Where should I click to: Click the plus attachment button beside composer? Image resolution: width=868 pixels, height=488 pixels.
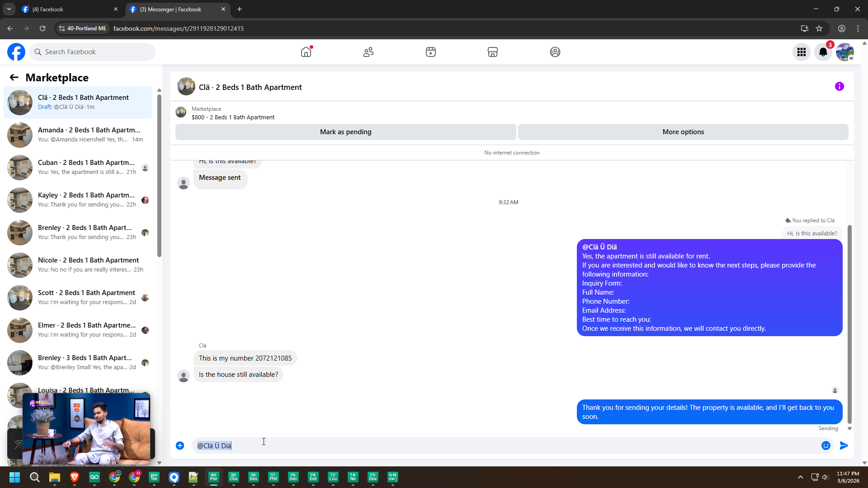pyautogui.click(x=180, y=446)
